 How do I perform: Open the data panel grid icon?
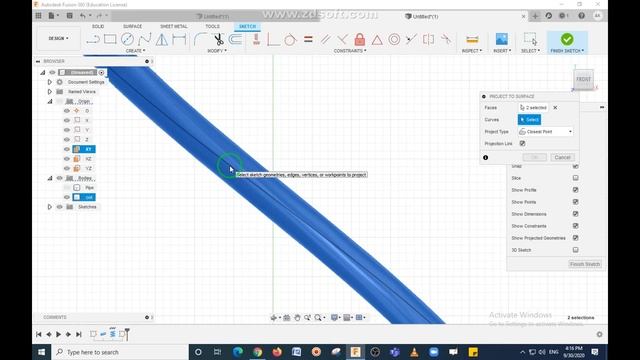point(38,16)
